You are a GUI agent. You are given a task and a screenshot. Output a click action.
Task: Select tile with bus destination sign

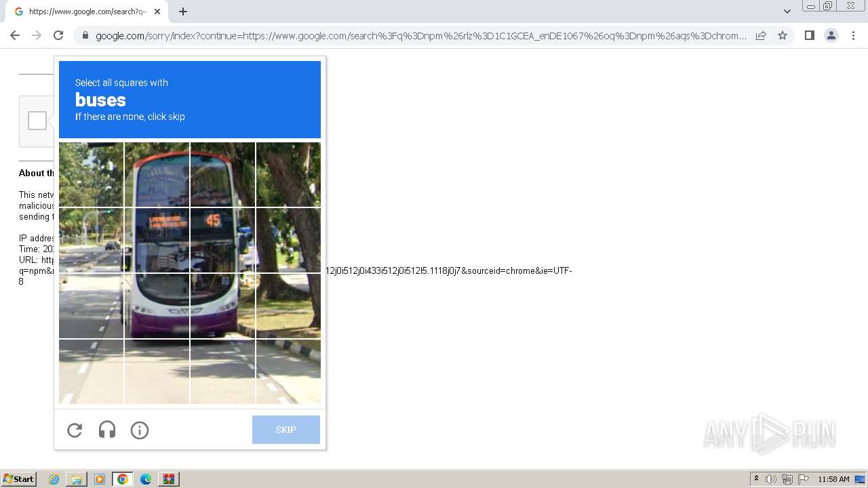(157, 240)
